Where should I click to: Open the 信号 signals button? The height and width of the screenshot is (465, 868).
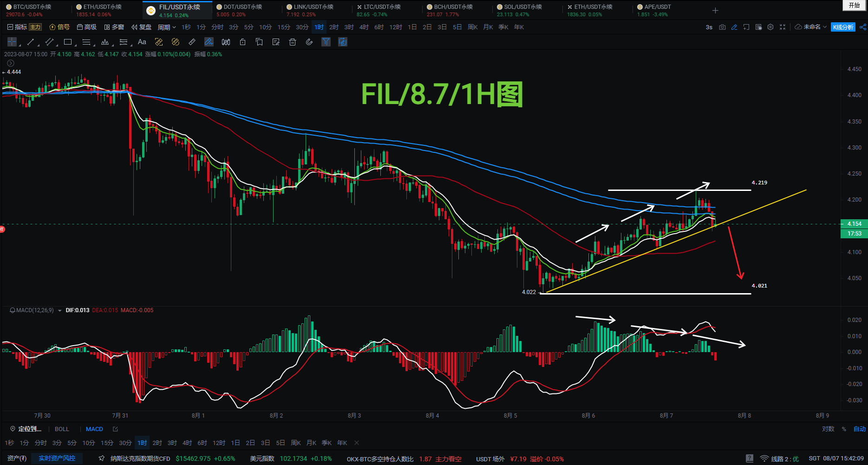(x=59, y=27)
